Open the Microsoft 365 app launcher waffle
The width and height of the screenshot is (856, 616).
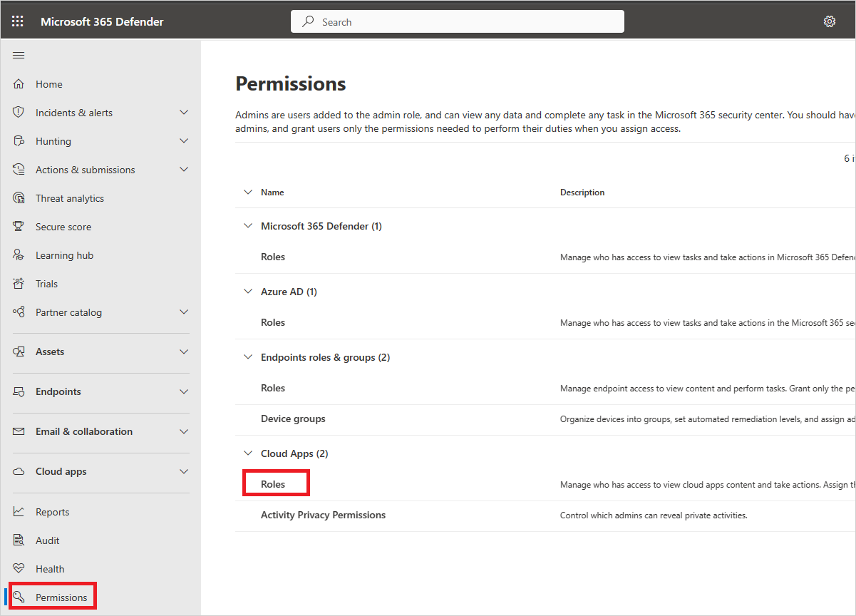(17, 21)
